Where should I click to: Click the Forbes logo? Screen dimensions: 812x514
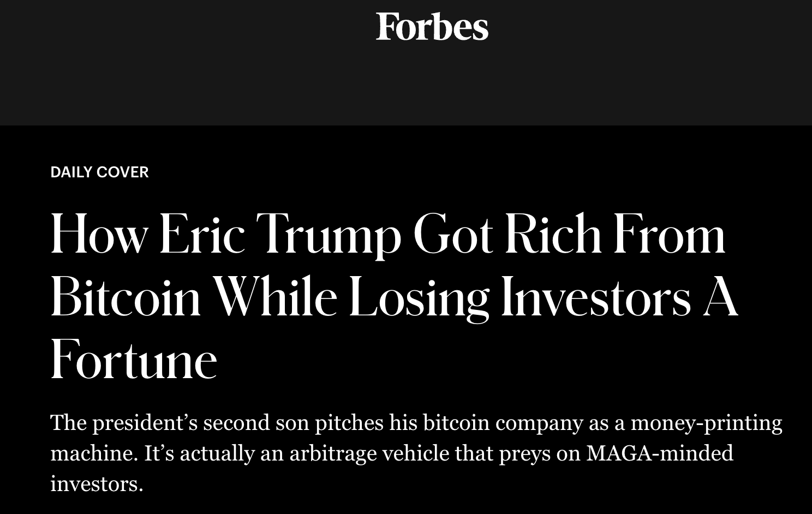pyautogui.click(x=432, y=27)
